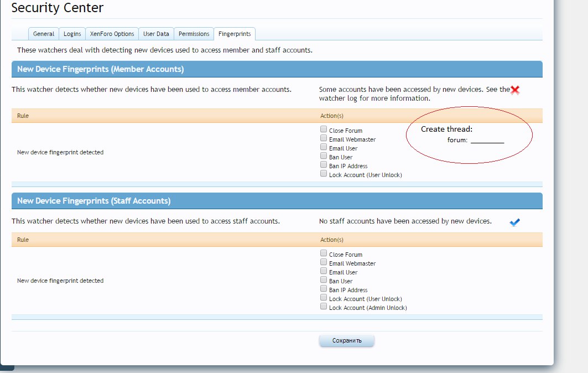Viewport: 588px width, 373px height.
Task: Click the Сохранить save button
Action: point(346,341)
